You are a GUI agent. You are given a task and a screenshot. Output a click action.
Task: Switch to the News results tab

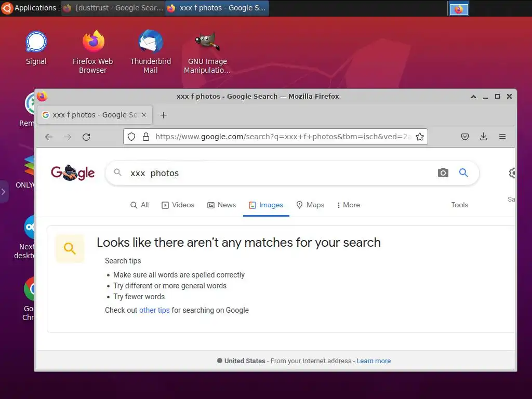tap(221, 205)
